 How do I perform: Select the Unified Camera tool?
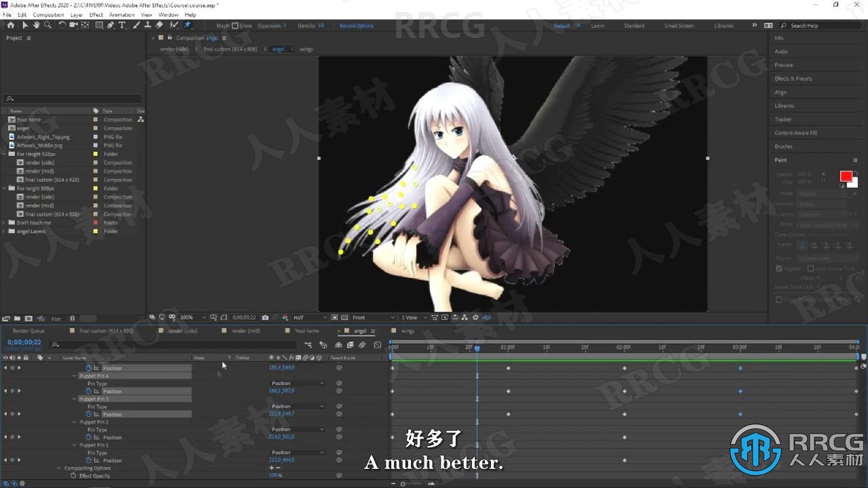point(73,25)
